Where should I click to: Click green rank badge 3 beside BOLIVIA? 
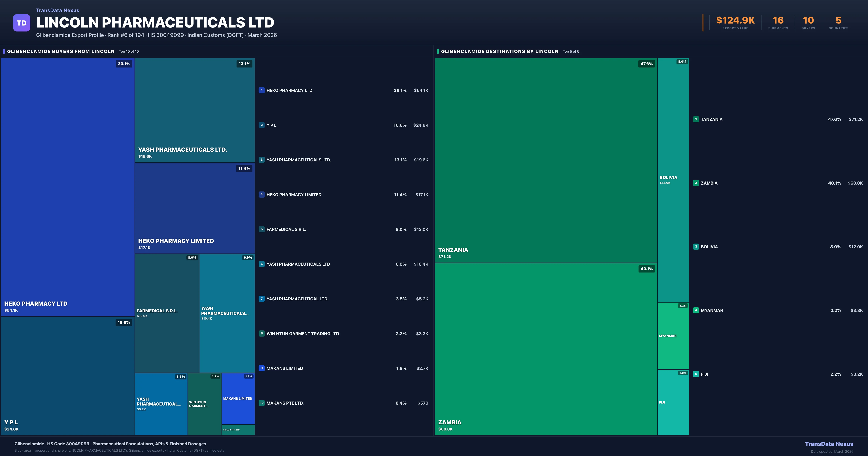coord(696,247)
